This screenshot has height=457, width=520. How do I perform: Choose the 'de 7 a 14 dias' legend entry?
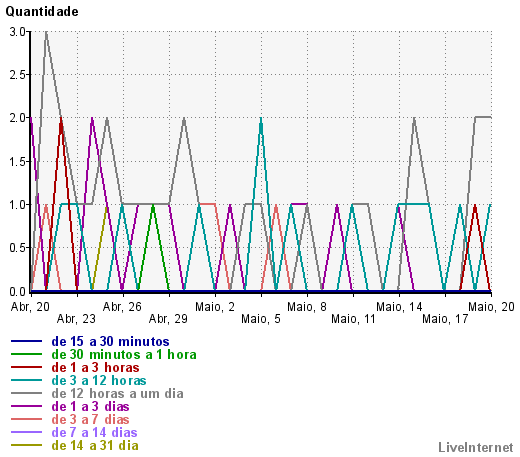tap(94, 433)
